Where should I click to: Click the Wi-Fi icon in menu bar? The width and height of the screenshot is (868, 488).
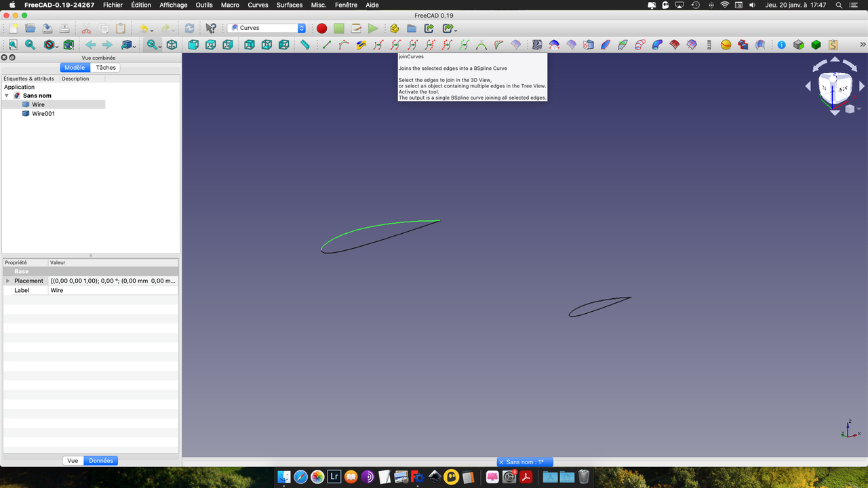[724, 5]
